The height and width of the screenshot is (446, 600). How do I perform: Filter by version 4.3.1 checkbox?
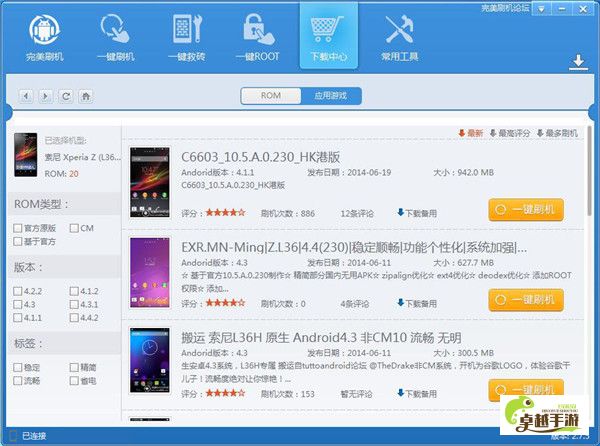click(74, 304)
